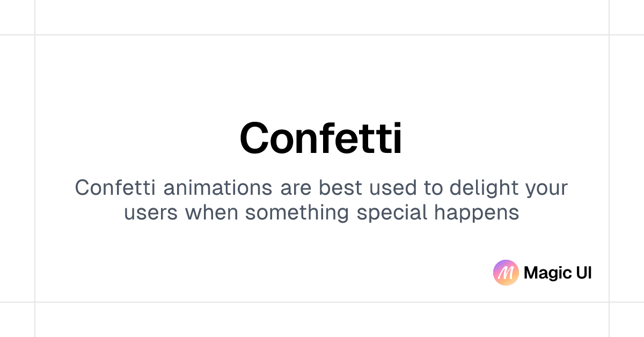644x337 pixels.
Task: Click the 'Magic UI' brand text
Action: (x=558, y=273)
